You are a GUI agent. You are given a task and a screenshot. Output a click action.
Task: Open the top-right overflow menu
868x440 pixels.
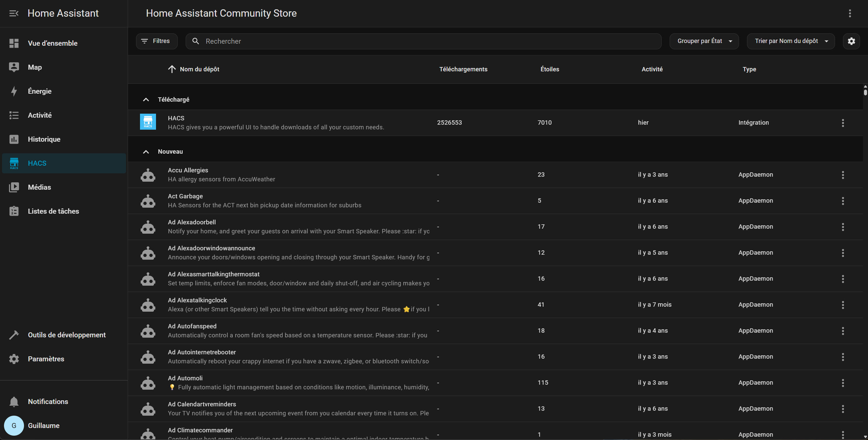click(x=850, y=13)
